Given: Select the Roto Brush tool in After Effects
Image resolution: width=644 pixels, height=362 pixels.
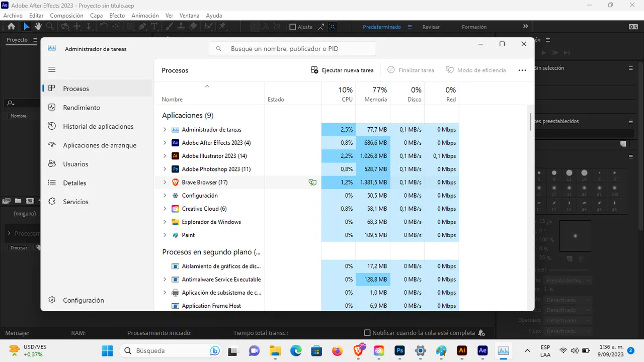Looking at the screenshot, I should pyautogui.click(x=207, y=27).
